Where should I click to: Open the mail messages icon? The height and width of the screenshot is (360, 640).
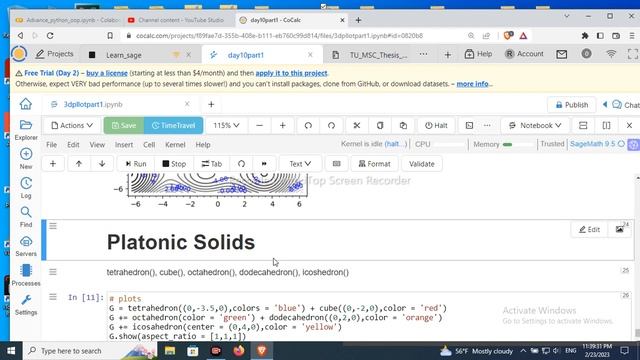(x=562, y=54)
